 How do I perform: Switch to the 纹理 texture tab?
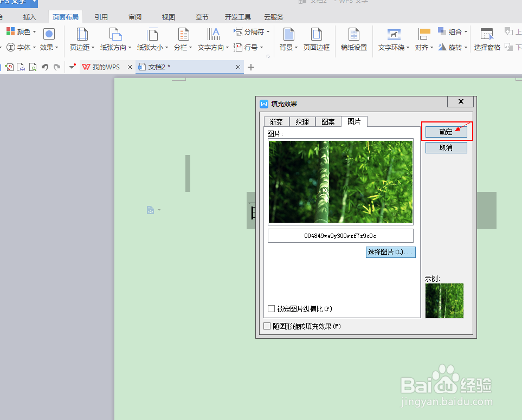[302, 121]
